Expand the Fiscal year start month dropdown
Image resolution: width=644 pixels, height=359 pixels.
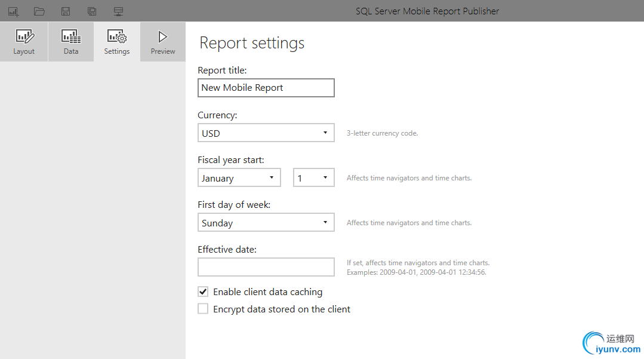click(239, 177)
